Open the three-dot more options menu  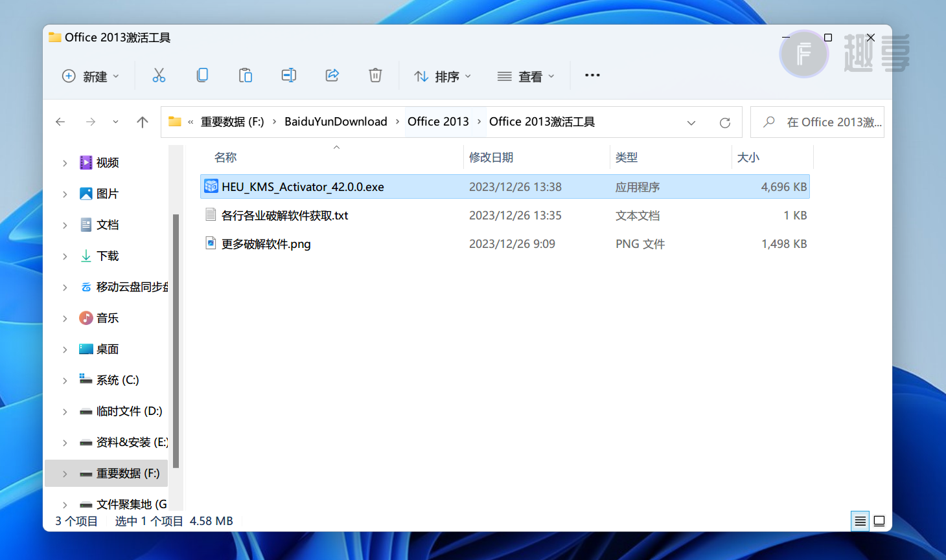592,76
